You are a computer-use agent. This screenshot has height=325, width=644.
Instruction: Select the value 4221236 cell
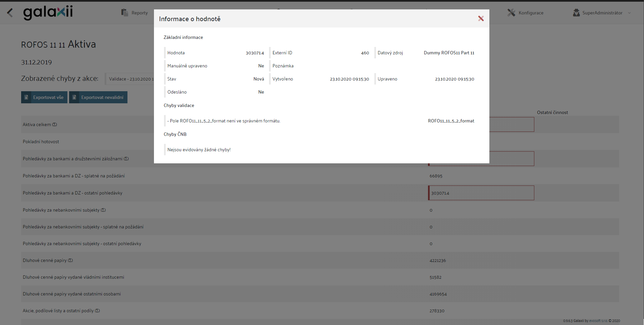coord(438,261)
